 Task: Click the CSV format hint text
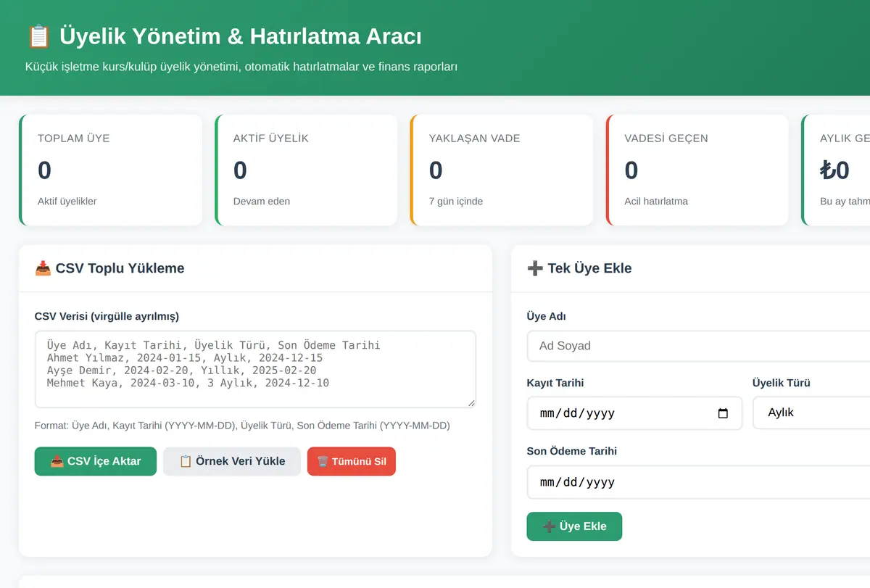pos(242,426)
